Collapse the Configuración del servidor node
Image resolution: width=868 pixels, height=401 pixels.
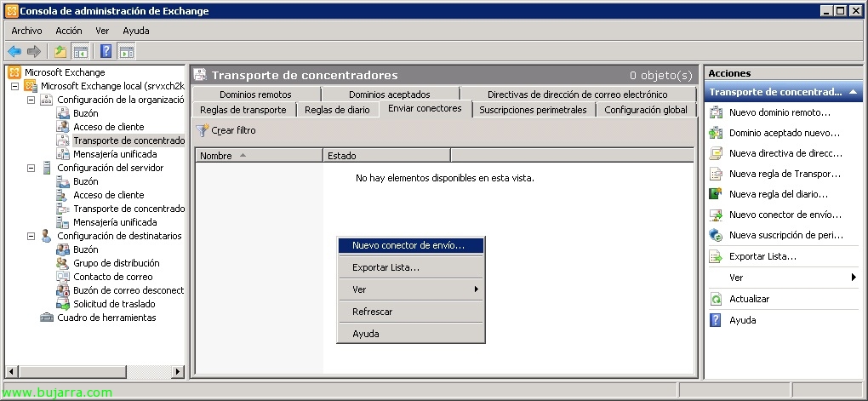pos(31,168)
